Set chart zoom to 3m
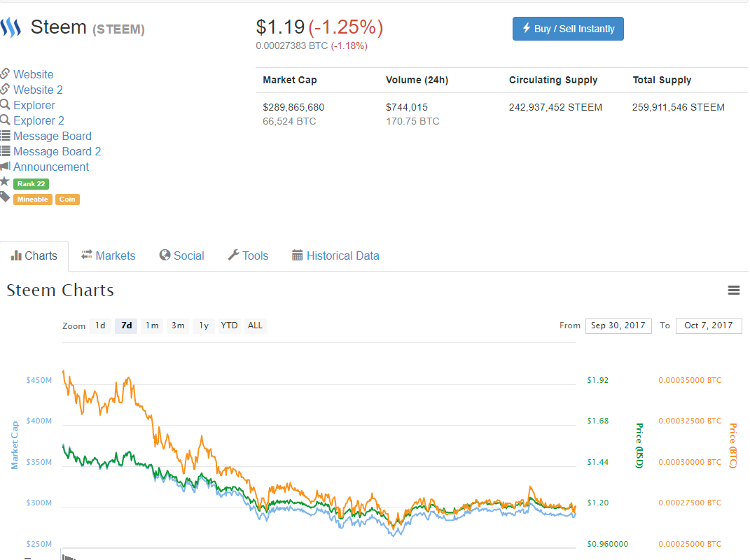Screen dimensions: 750x560 point(178,325)
